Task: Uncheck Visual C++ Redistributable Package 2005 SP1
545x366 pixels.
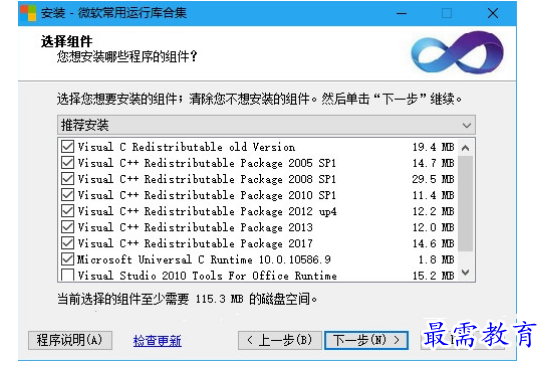Action: pos(67,163)
